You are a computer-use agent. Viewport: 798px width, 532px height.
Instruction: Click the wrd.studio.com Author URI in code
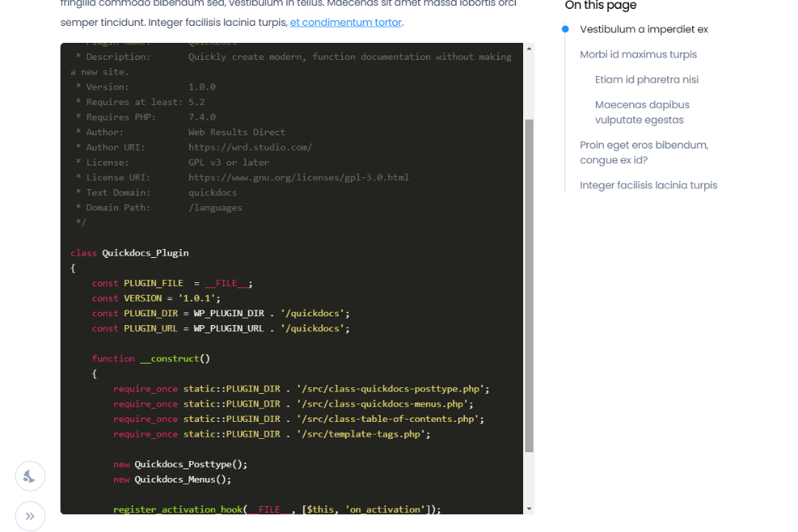click(250, 147)
